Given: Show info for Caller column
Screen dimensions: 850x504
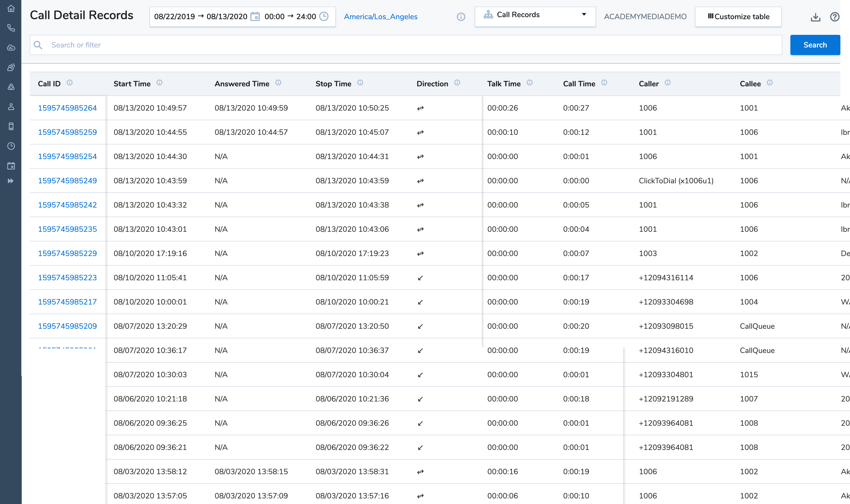Looking at the screenshot, I should click(668, 83).
